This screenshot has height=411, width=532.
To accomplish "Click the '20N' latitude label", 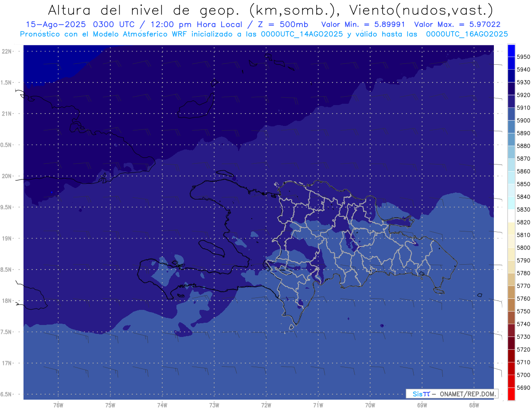I will click(x=8, y=176).
